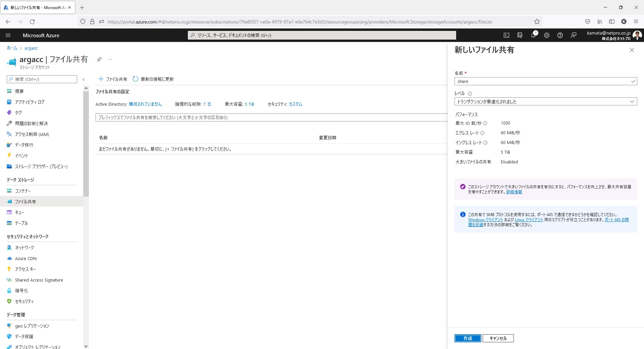Open the more options ellipsis menu
This screenshot has height=349, width=644.
(110, 59)
